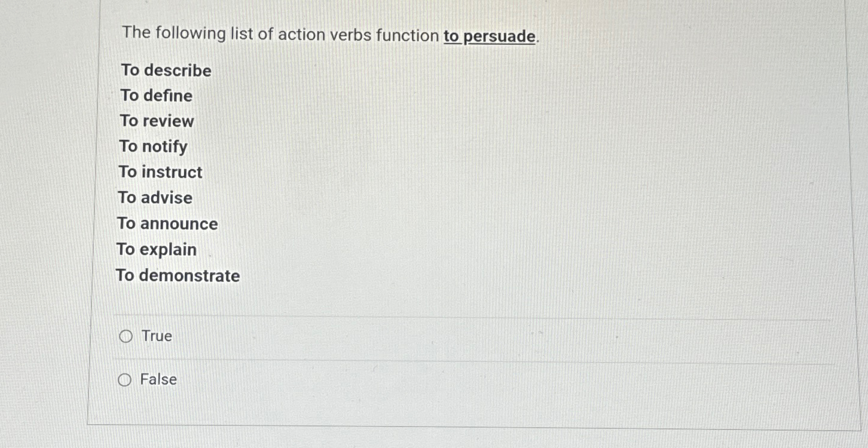Select the list item To advise
The height and width of the screenshot is (448, 868).
(x=155, y=198)
